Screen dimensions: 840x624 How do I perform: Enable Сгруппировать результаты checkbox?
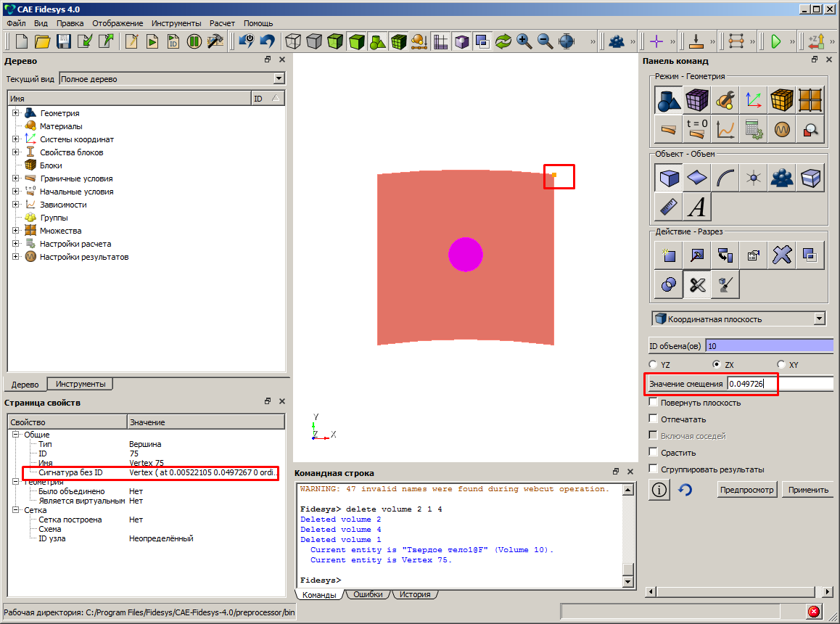[653, 469]
